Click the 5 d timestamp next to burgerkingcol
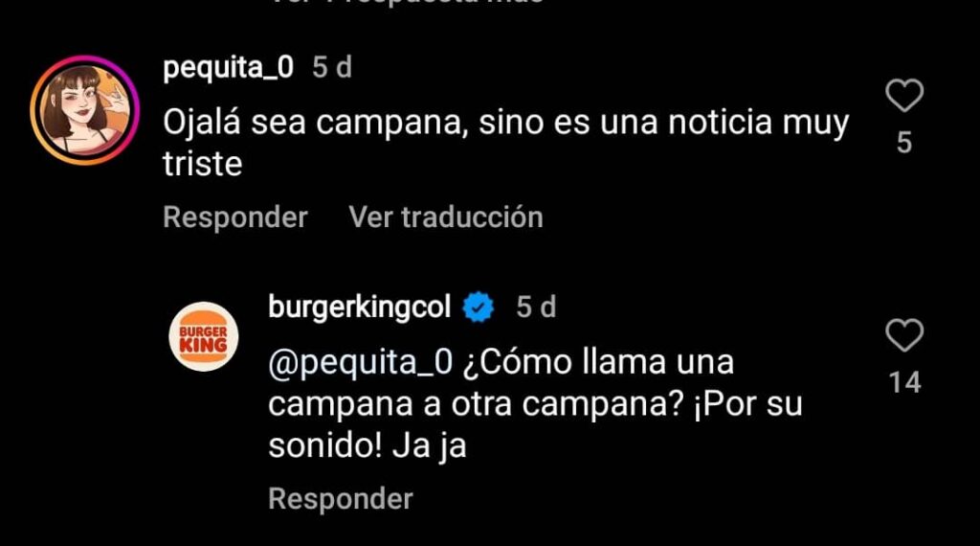Screen dimensions: 980x546 click(536, 307)
